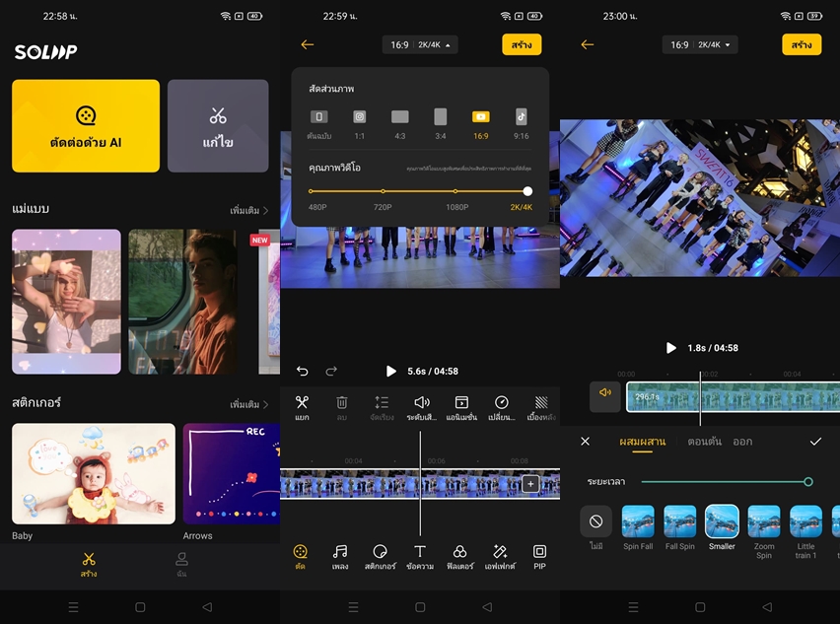840x624 pixels.
Task: Tap the เพลง music icon
Action: tap(340, 556)
